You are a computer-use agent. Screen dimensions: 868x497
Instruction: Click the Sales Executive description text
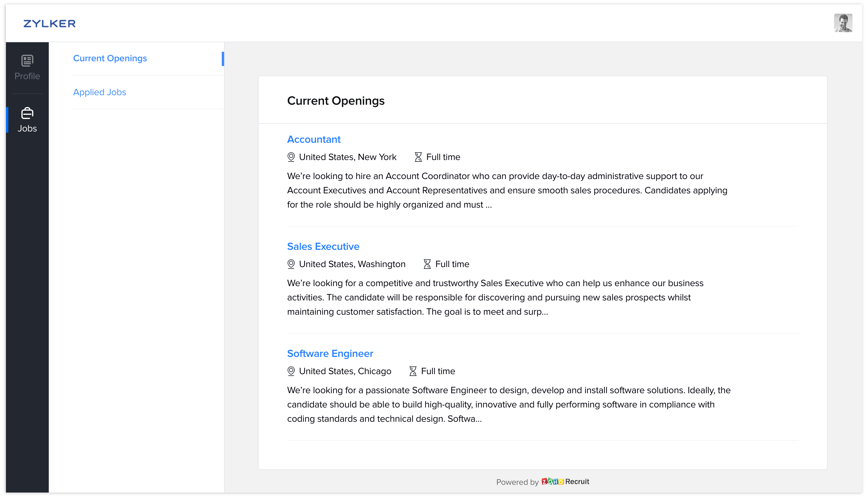click(x=495, y=297)
